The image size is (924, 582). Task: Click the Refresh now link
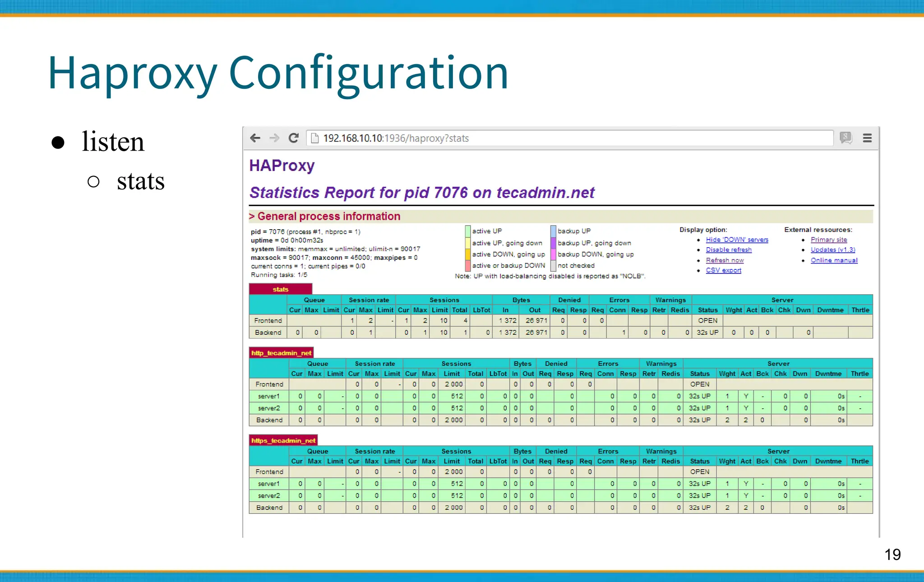tap(725, 260)
